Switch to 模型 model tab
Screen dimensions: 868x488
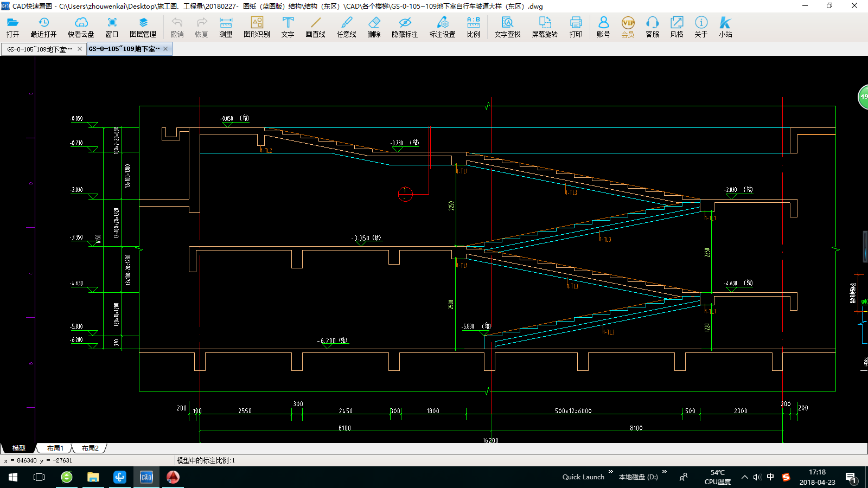click(18, 448)
